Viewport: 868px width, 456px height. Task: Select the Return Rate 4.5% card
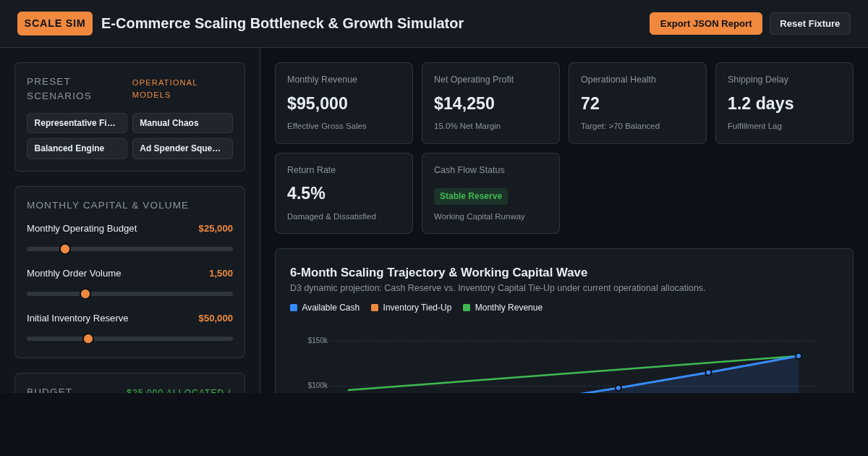coord(344,193)
